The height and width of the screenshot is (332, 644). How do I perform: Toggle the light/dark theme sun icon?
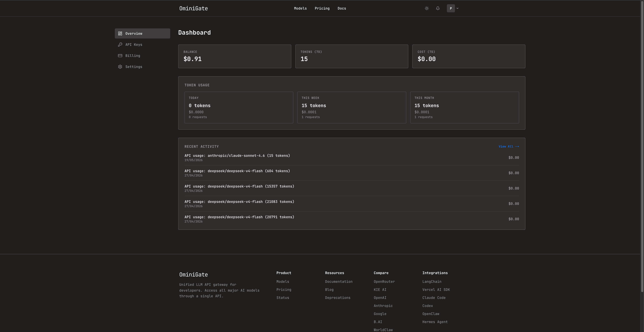pyautogui.click(x=427, y=8)
